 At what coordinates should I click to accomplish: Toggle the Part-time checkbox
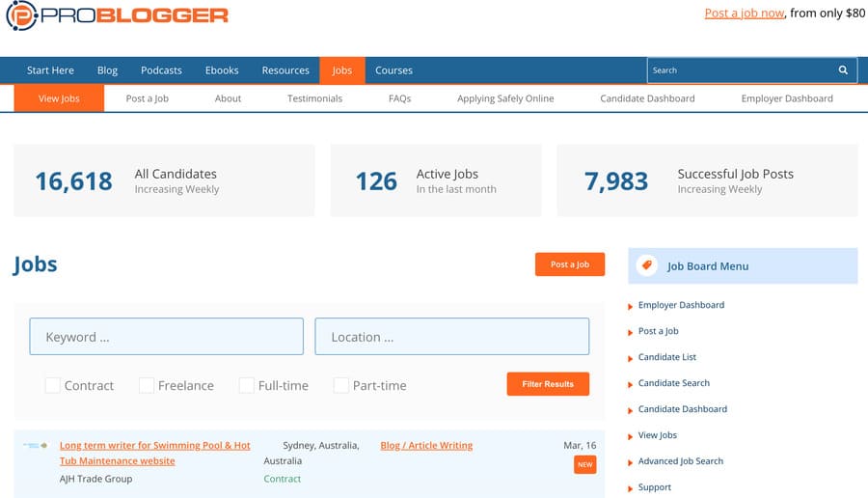341,385
